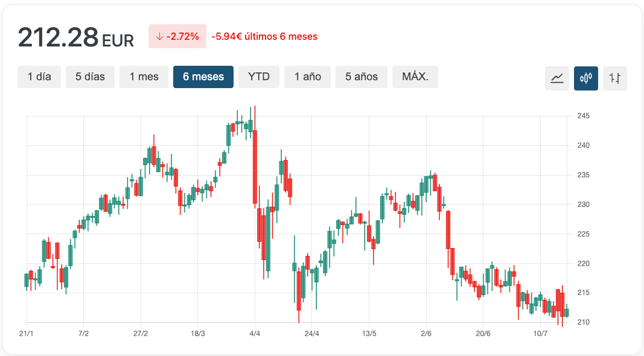The width and height of the screenshot is (644, 356).
Task: Select the MÁX. time range
Action: click(x=415, y=77)
